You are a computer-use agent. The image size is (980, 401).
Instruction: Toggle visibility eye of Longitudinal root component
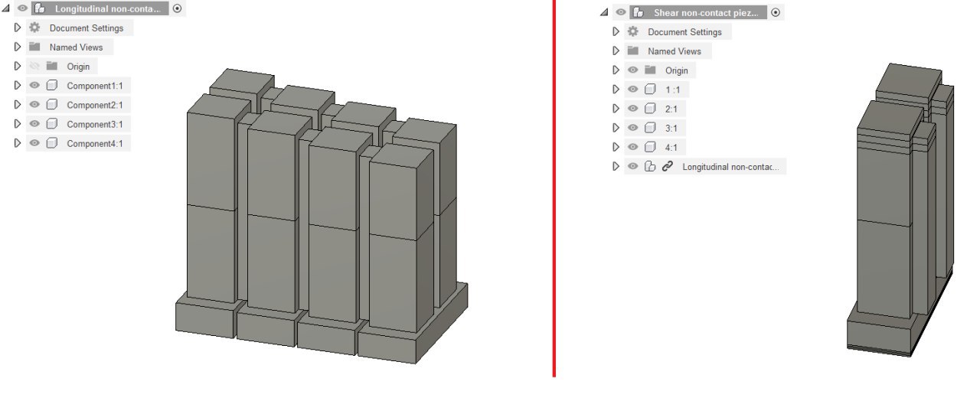tap(22, 9)
